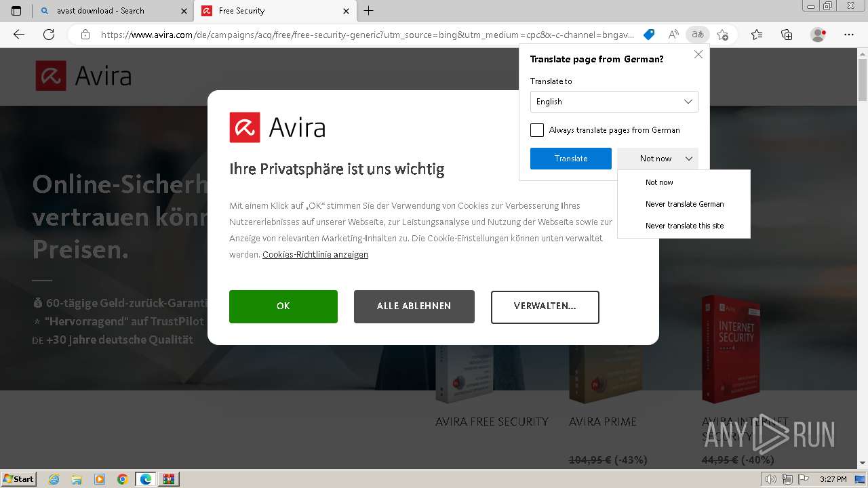Click ALLE ABLEHNEN button
The image size is (868, 488).
point(414,306)
